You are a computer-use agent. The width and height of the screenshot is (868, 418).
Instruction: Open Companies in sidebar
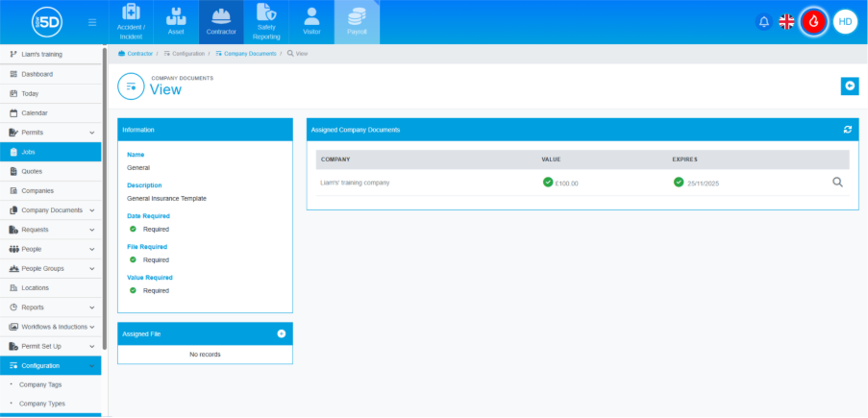click(50, 190)
